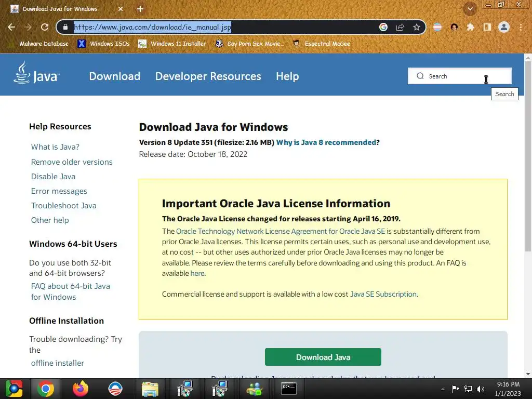The image size is (532, 399).
Task: Click the Java logo in site header
Action: pos(37,73)
